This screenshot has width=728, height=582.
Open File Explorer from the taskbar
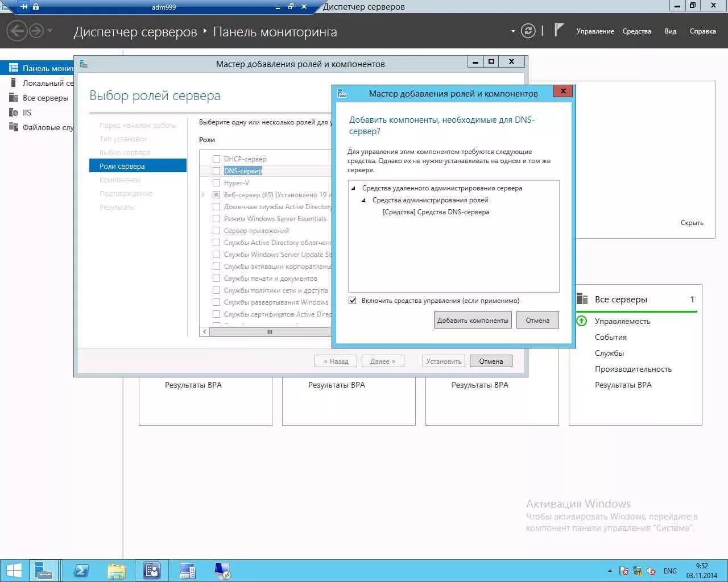point(116,571)
